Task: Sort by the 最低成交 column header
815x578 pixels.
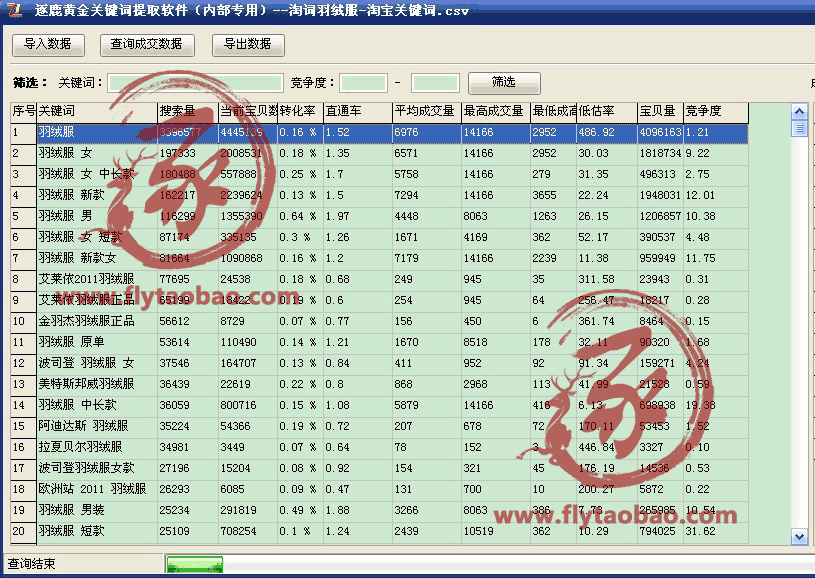Action: tap(554, 111)
